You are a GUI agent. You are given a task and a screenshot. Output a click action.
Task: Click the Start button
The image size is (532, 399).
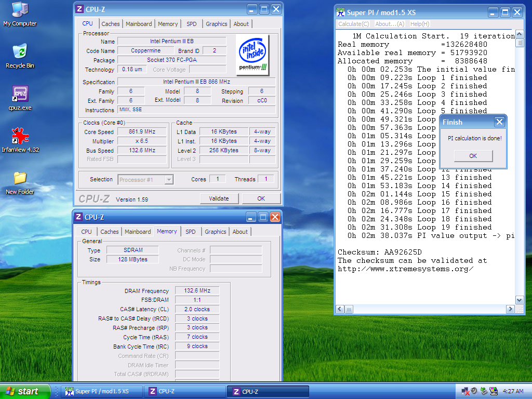[x=25, y=391]
